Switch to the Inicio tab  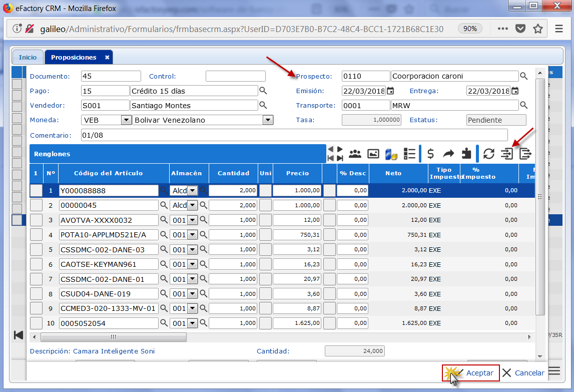coord(28,58)
